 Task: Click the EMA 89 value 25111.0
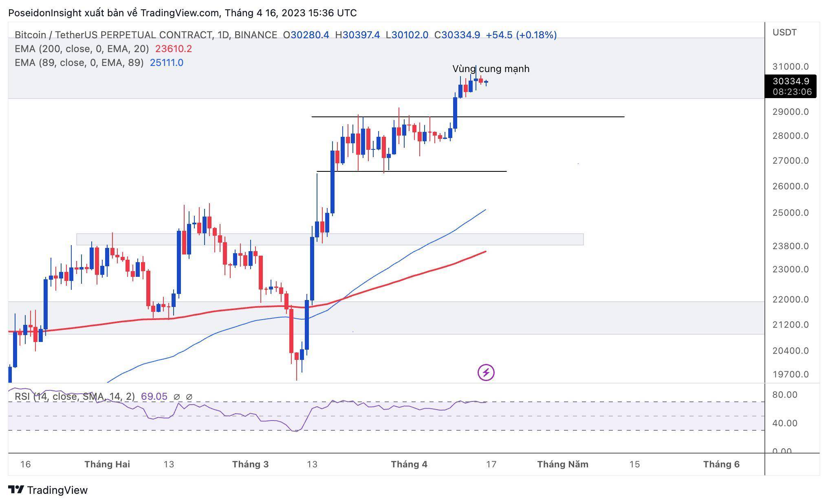coord(167,63)
